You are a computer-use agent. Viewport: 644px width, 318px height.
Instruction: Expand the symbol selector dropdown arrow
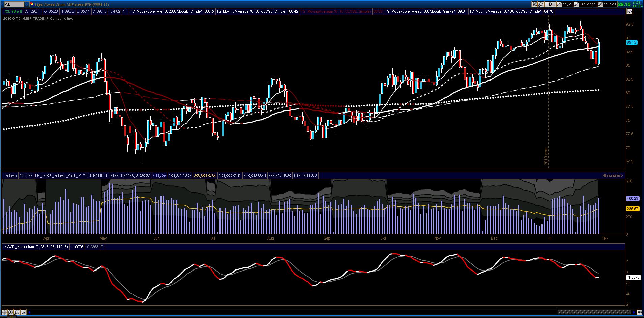[27, 4]
